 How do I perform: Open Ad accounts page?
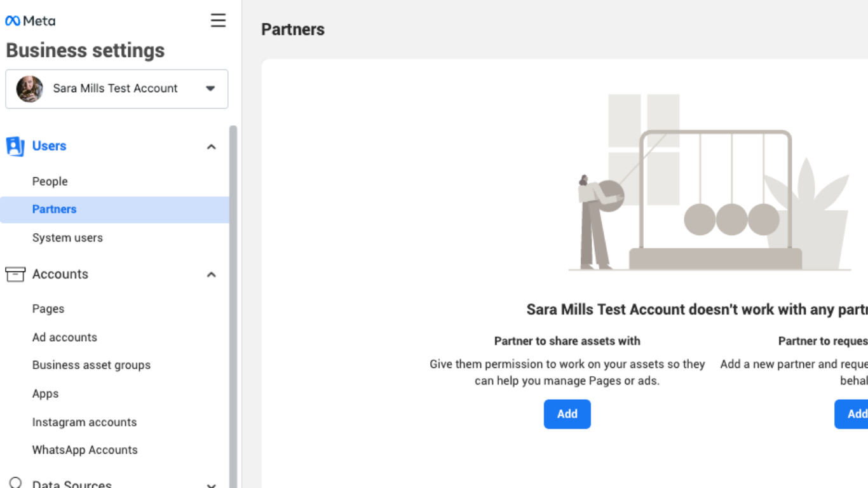(65, 337)
